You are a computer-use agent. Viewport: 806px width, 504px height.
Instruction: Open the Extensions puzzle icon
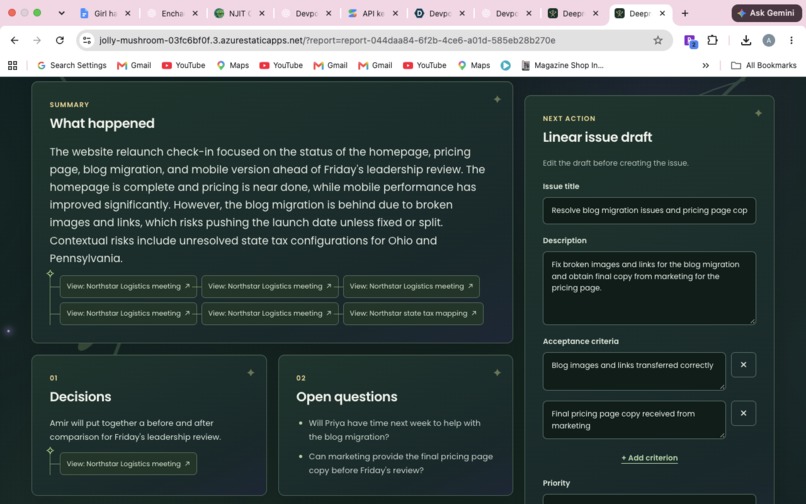tap(712, 40)
